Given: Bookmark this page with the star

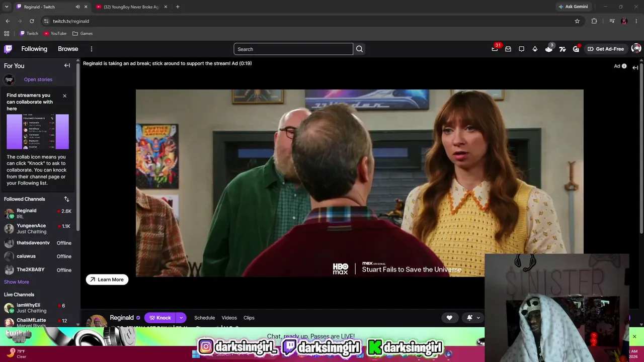Looking at the screenshot, I should [577, 21].
